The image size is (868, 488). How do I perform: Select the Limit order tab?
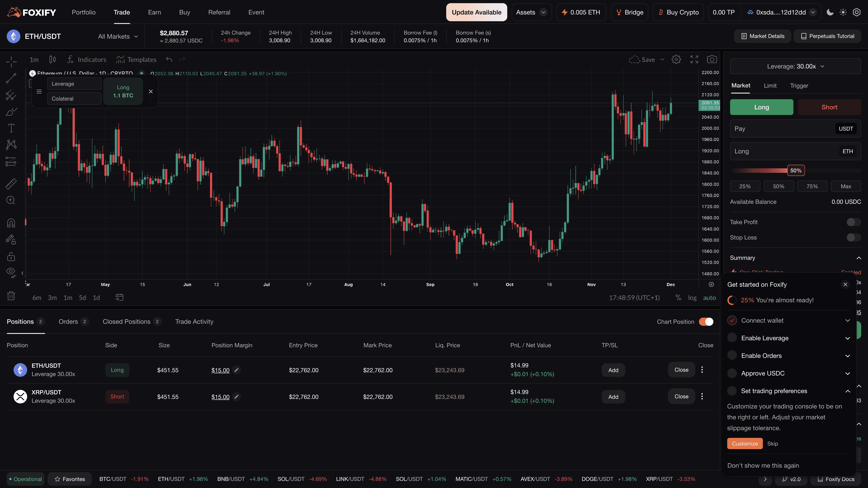click(x=770, y=86)
